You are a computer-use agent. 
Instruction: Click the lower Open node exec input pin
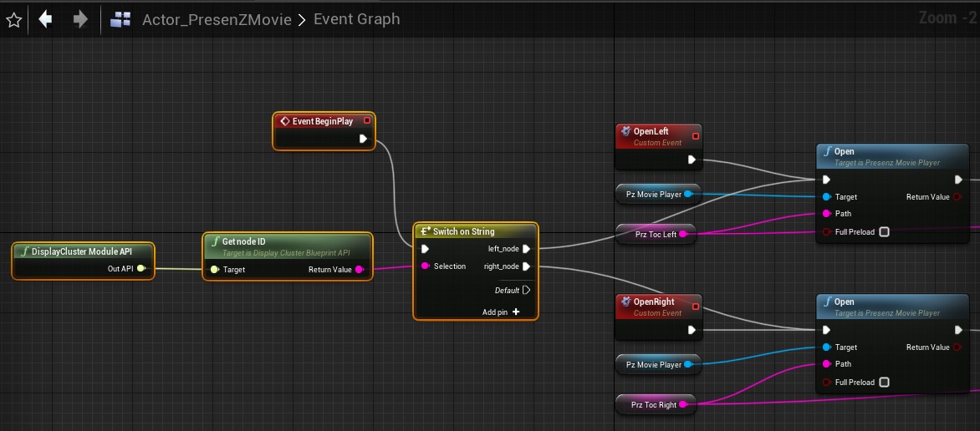(x=826, y=330)
